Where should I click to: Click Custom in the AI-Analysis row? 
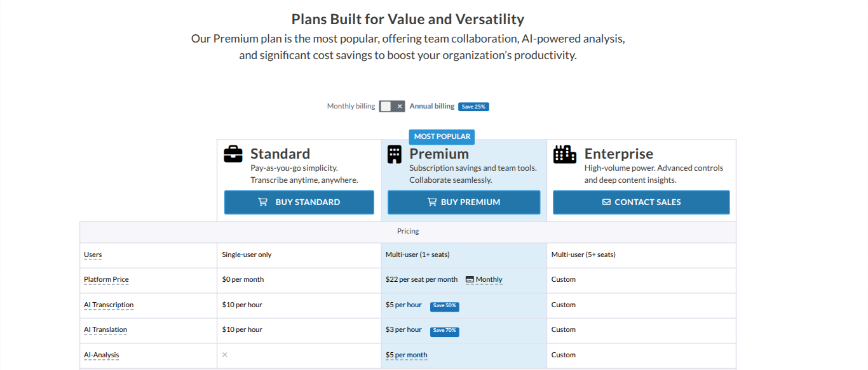[564, 355]
